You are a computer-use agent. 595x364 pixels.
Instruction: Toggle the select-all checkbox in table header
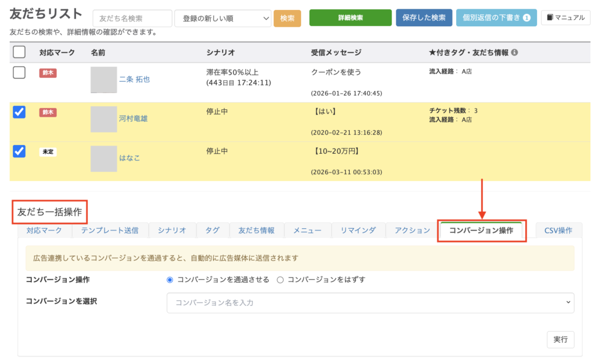[19, 52]
